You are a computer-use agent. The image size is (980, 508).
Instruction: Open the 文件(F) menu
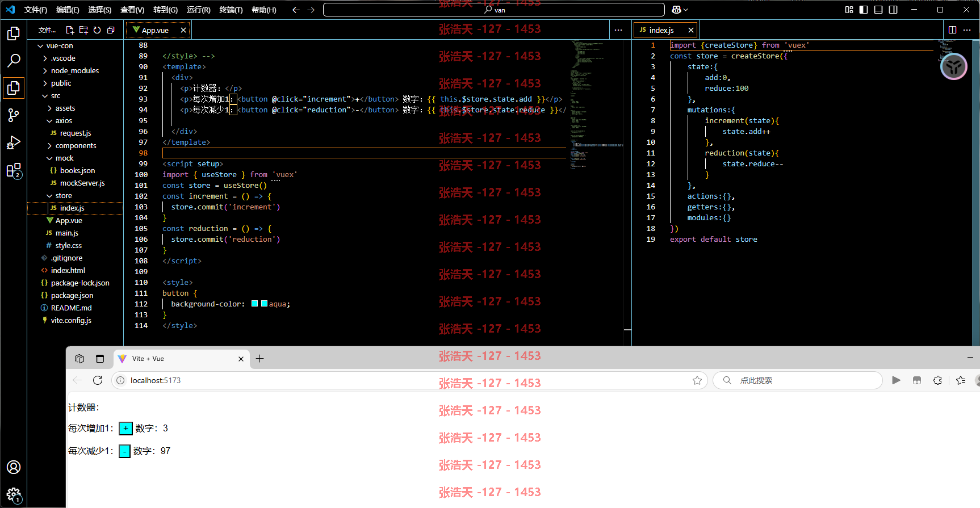(x=36, y=10)
